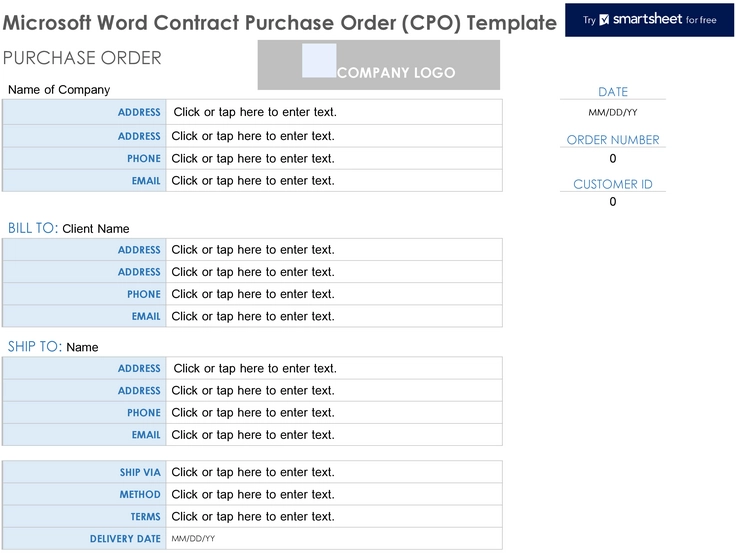The image size is (736, 553).
Task: Click the small square inside the logo placeholder
Action: coord(319,61)
